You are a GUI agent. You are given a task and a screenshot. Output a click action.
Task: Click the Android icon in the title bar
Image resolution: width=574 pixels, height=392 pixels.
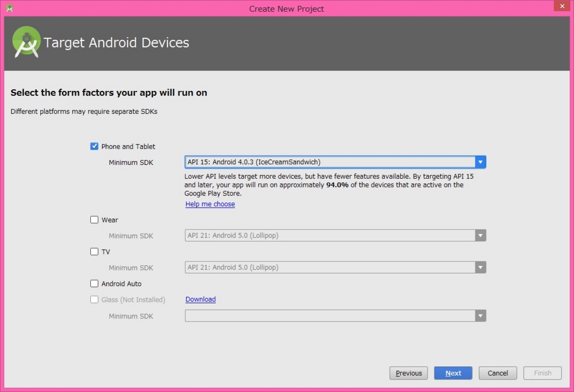pos(10,8)
